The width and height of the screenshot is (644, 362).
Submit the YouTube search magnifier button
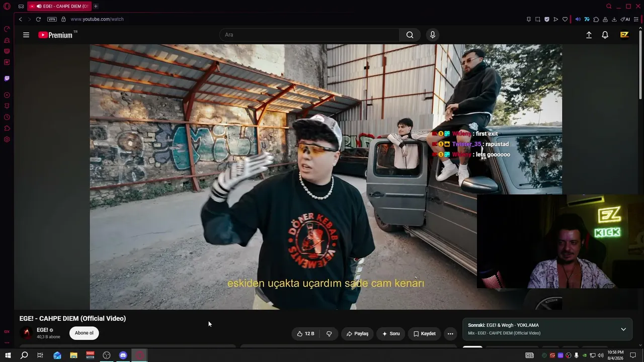pyautogui.click(x=410, y=35)
